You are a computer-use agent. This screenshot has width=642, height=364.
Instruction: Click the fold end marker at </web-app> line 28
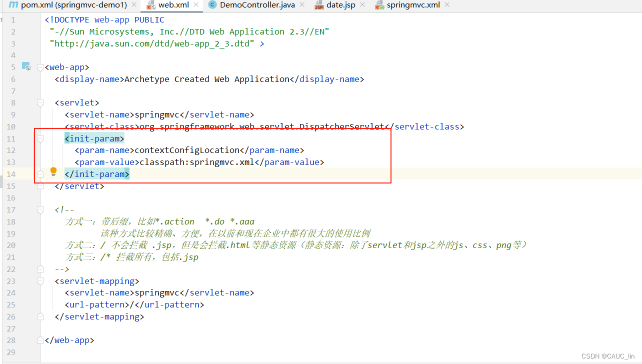coord(40,340)
